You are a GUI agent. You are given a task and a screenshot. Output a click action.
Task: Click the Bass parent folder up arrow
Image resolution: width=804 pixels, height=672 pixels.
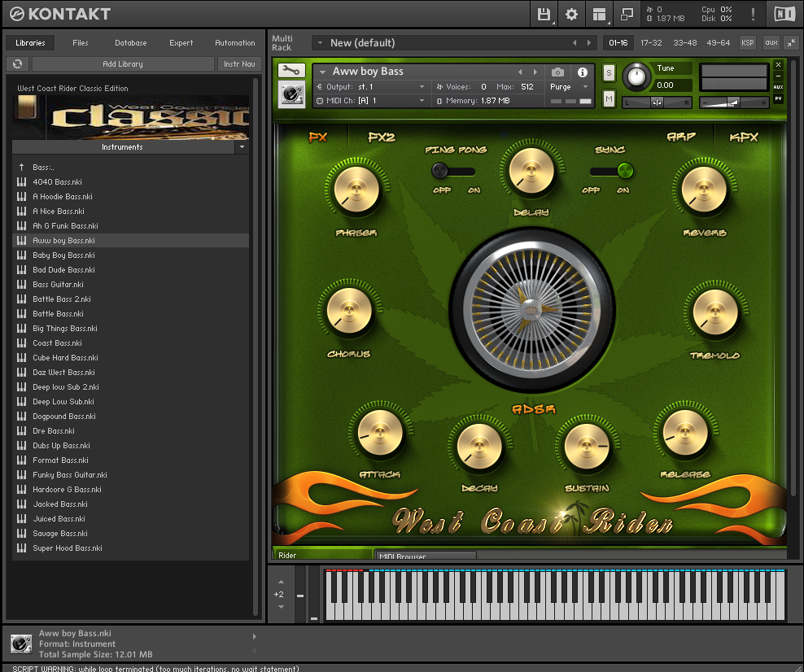tap(21, 167)
